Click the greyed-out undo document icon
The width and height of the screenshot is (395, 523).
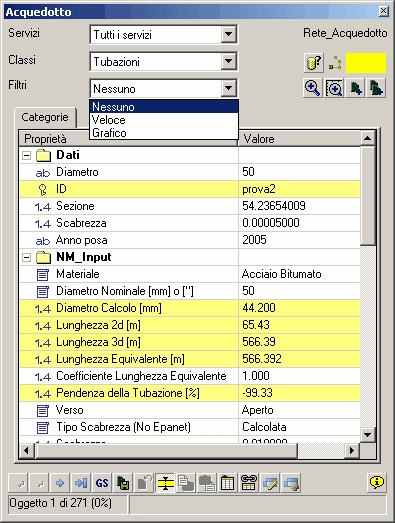click(144, 483)
